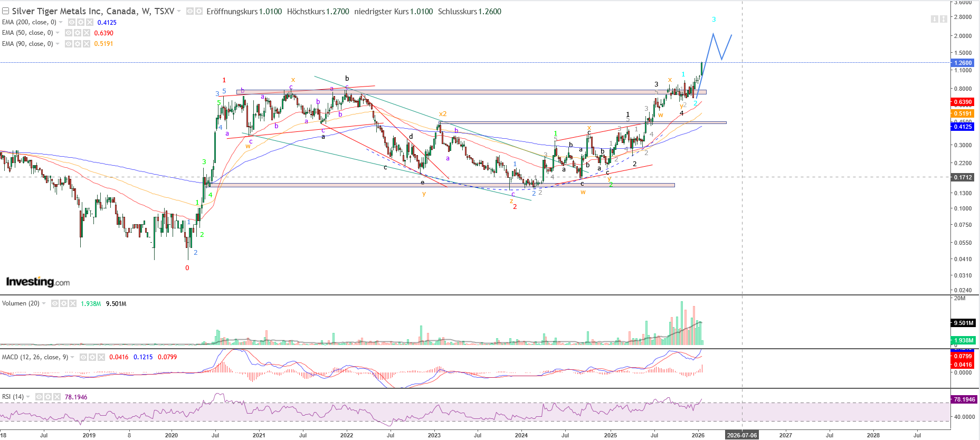
Task: Delete the Volumen (20) indicator
Action: point(72,303)
